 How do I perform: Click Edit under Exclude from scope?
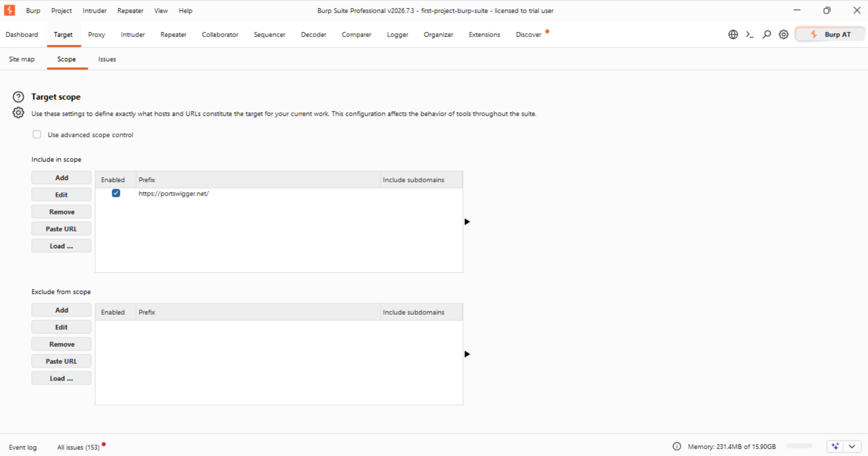click(x=61, y=327)
